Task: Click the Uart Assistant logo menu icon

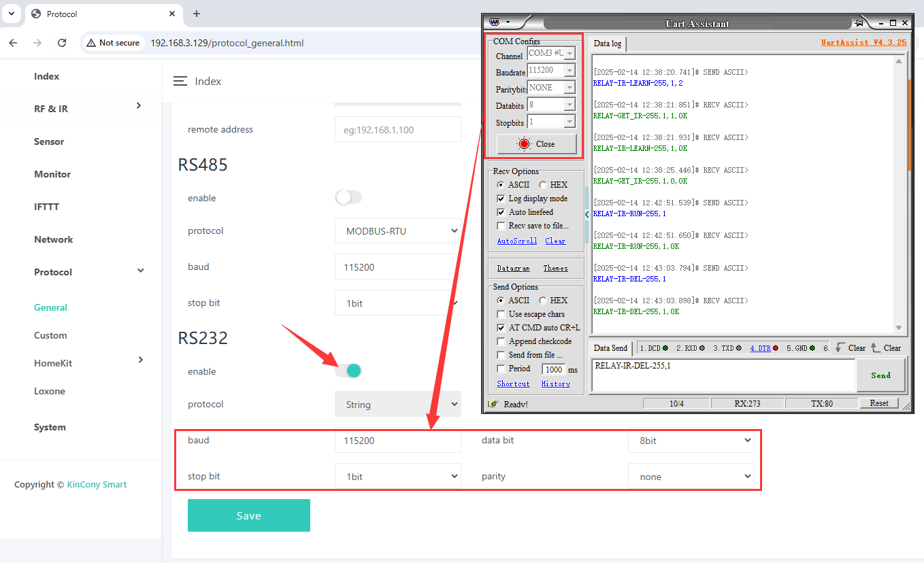Action: (495, 23)
